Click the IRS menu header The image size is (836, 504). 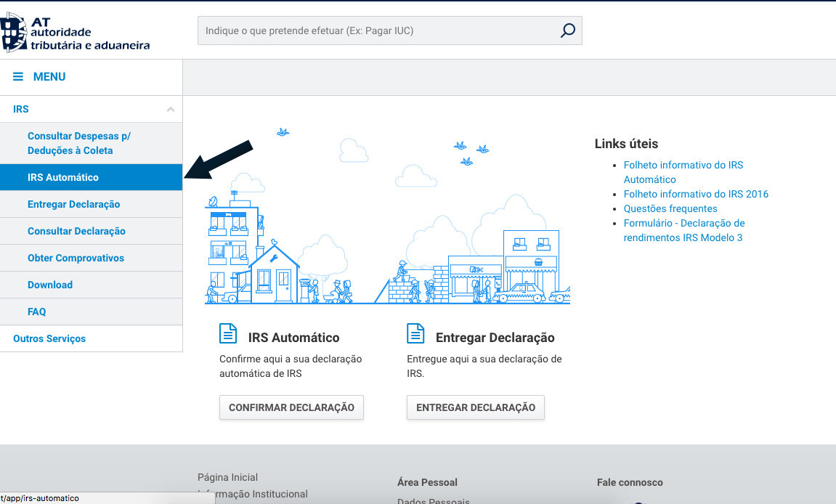pos(92,110)
